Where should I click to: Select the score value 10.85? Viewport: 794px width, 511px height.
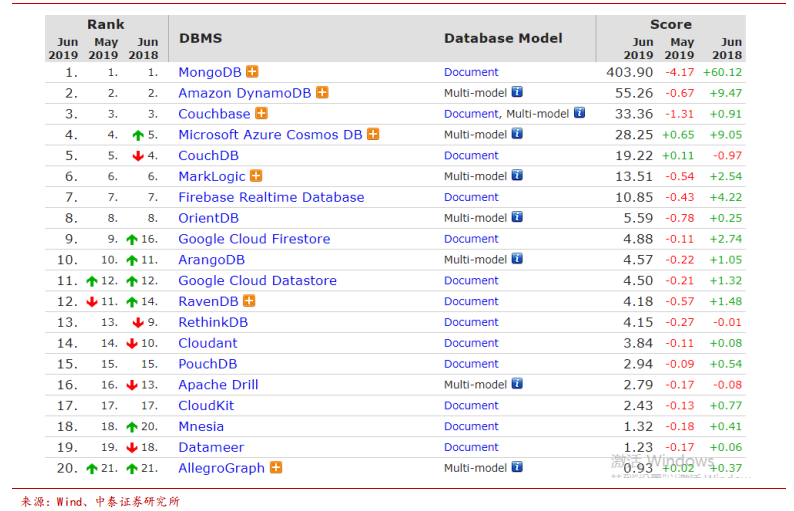coord(634,197)
